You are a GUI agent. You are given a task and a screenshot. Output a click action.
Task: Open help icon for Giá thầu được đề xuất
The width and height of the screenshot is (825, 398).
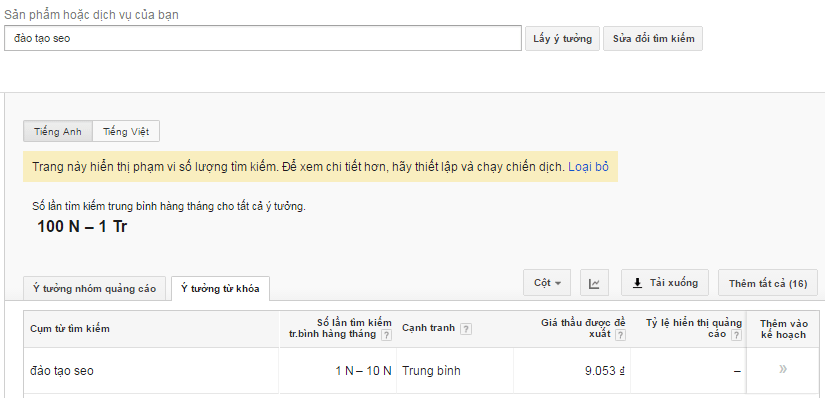(x=620, y=335)
